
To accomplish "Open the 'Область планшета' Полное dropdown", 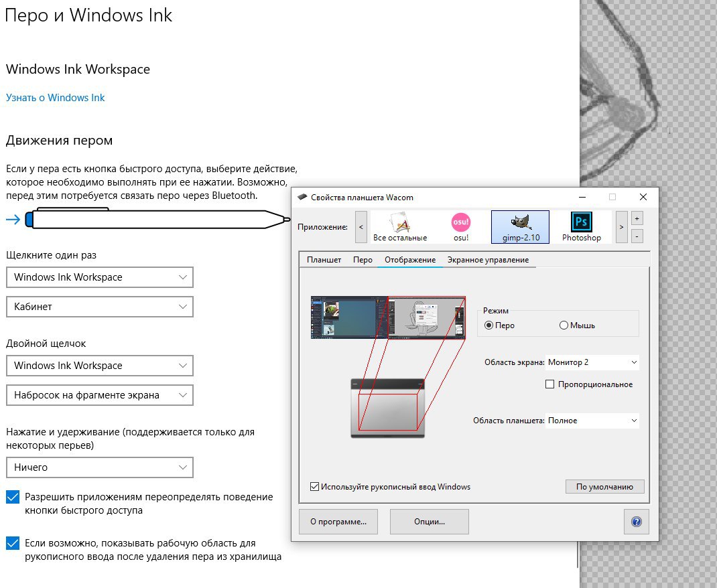I will tap(592, 421).
